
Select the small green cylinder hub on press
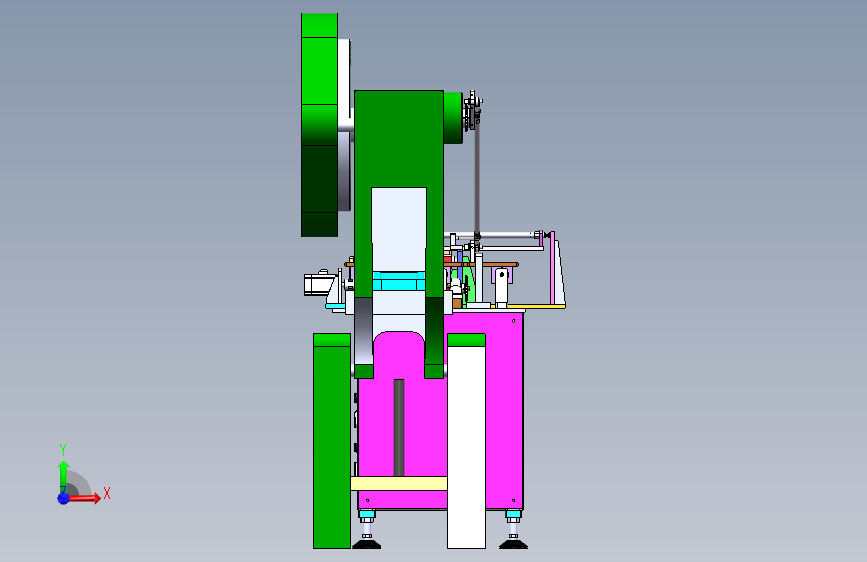(453, 118)
